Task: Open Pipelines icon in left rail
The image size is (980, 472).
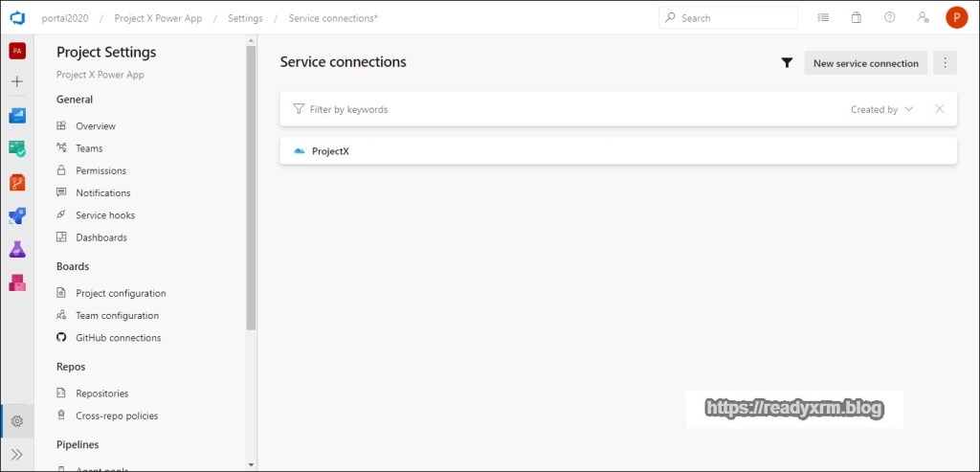Action: coord(16,215)
